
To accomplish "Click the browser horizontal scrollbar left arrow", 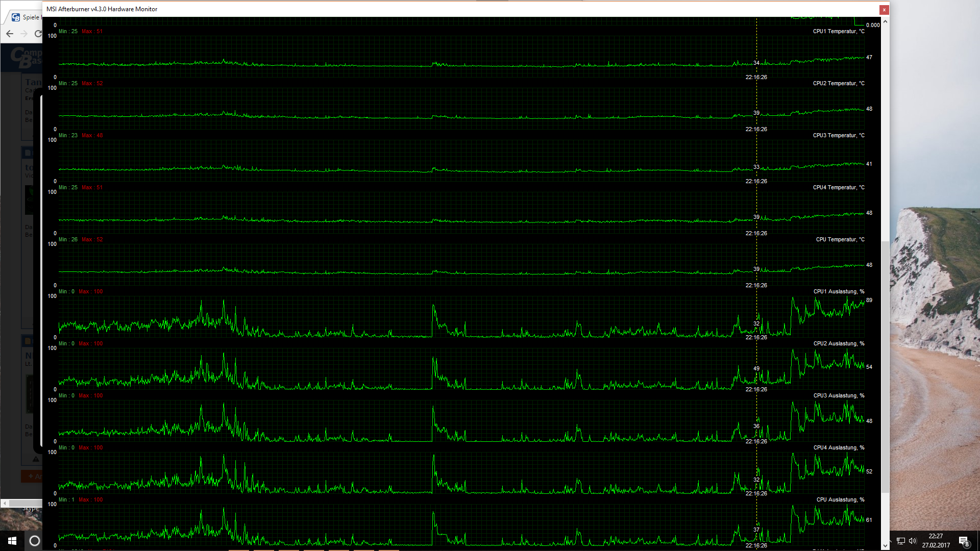I will (5, 503).
